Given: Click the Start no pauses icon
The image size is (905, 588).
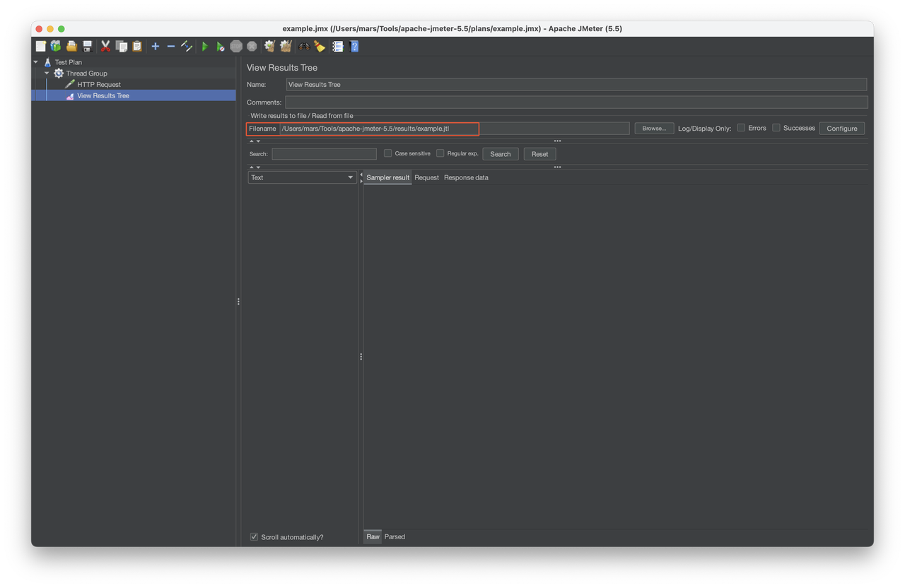Looking at the screenshot, I should point(221,47).
